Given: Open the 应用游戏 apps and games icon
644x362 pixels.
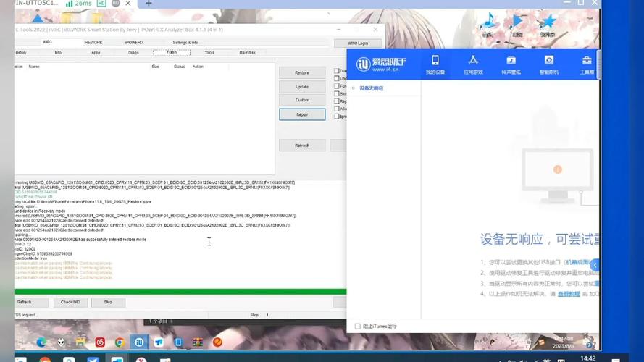Looking at the screenshot, I should tap(473, 64).
